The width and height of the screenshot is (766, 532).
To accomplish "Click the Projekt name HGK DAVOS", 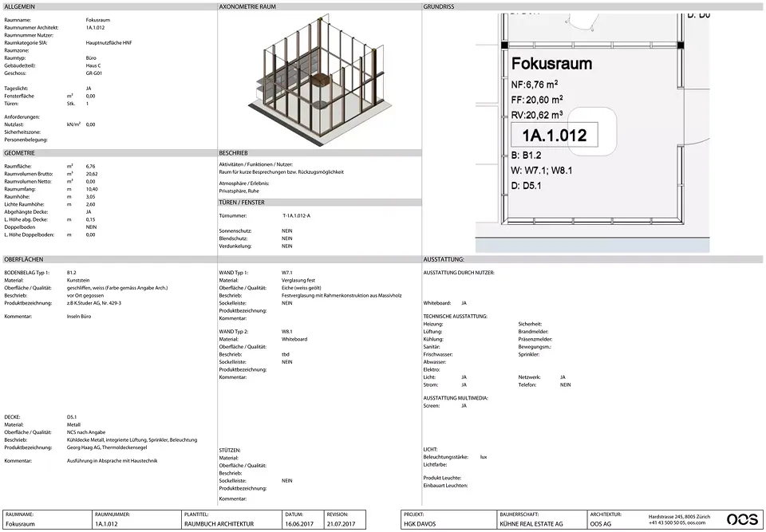I will (x=420, y=524).
